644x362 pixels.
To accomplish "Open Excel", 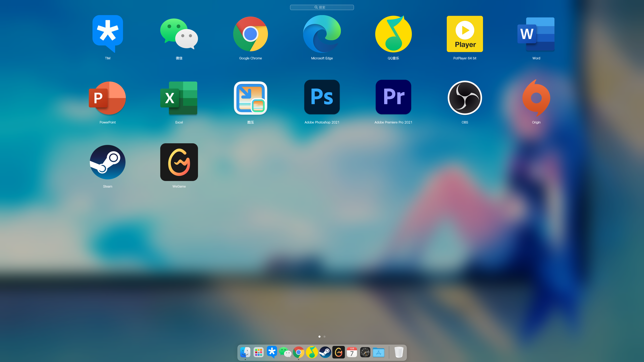I will point(179,98).
